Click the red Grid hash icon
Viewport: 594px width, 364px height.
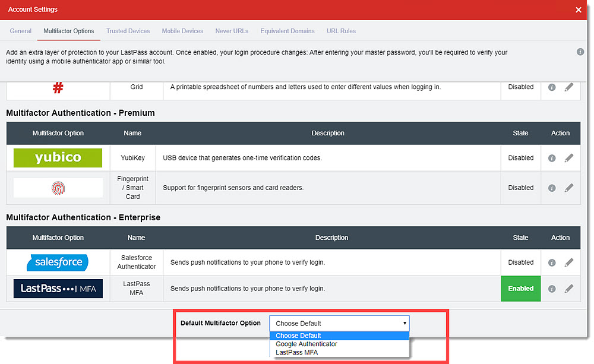click(x=58, y=87)
